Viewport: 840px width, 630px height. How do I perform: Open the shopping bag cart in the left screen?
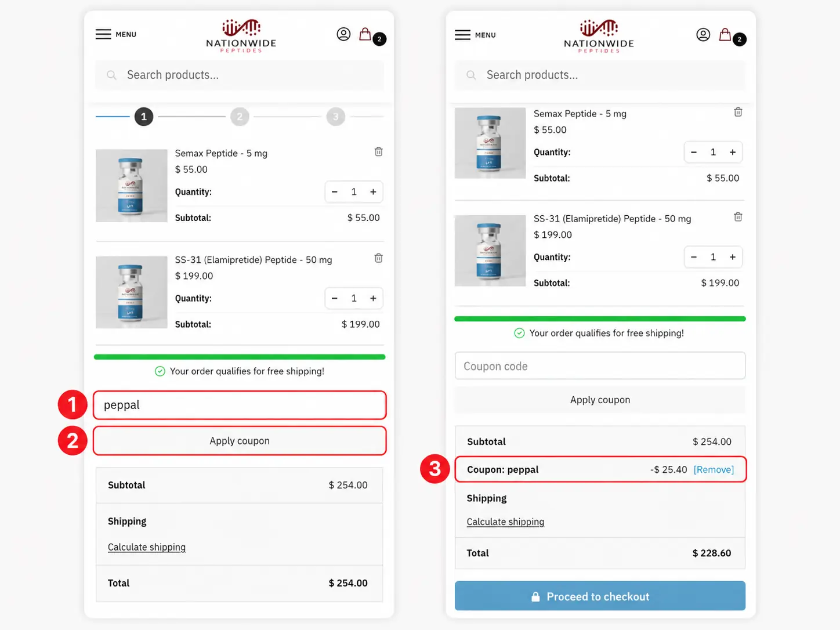pos(365,34)
